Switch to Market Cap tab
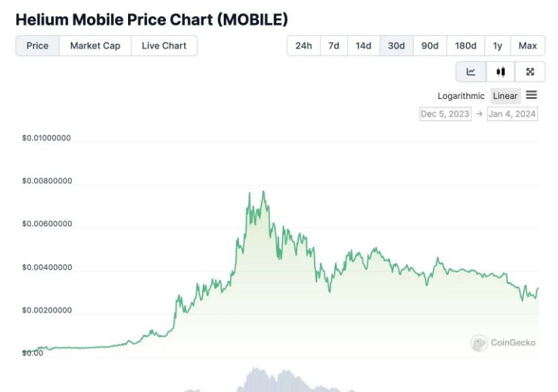Viewport: 558px width, 392px height. coord(95,46)
